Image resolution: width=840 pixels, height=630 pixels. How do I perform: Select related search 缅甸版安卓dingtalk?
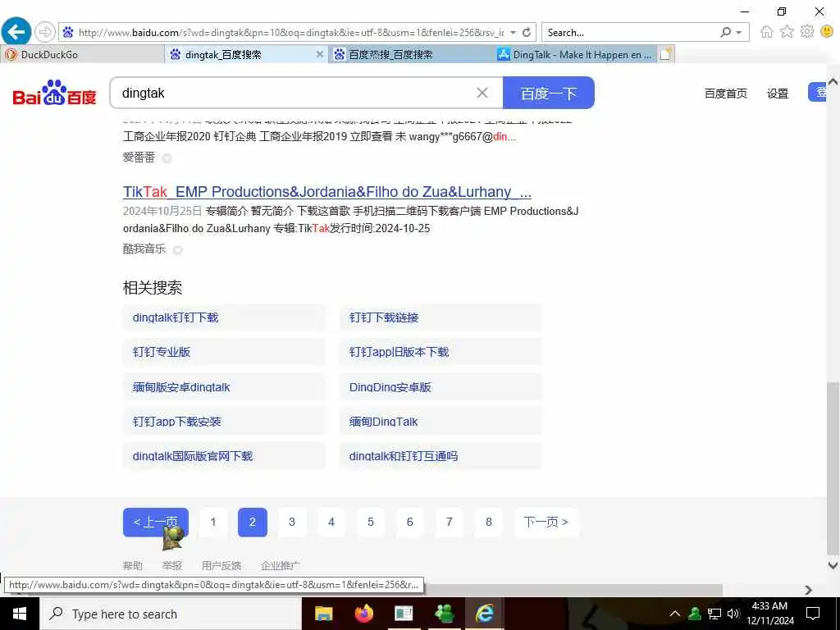224,387
